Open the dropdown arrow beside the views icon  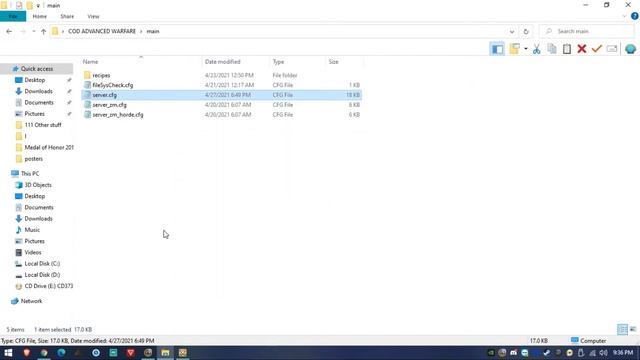pos(526,49)
